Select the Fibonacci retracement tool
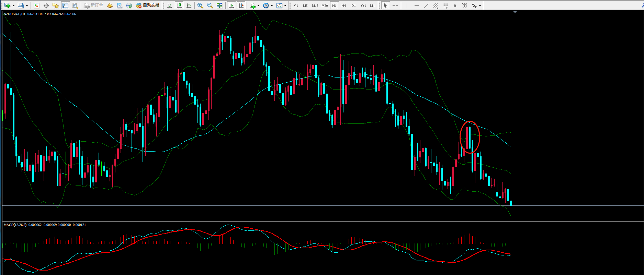The image size is (644, 275). coord(445,5)
